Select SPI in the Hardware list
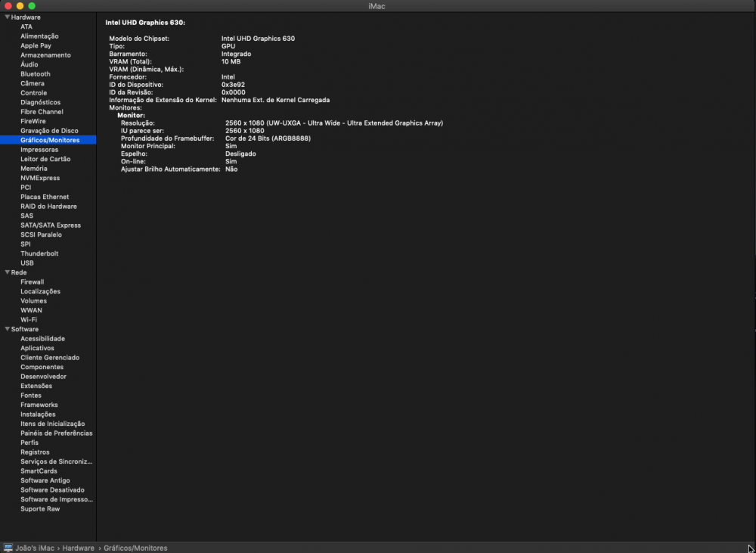Viewport: 756px width, 553px height. coord(26,244)
